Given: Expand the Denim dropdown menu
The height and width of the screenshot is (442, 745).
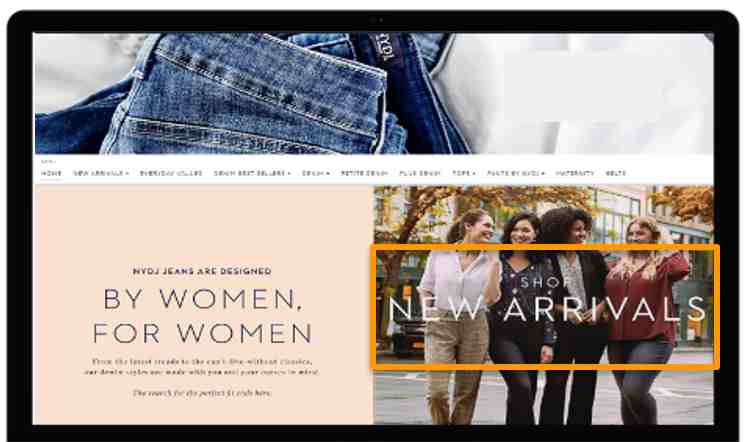Looking at the screenshot, I should tap(316, 173).
